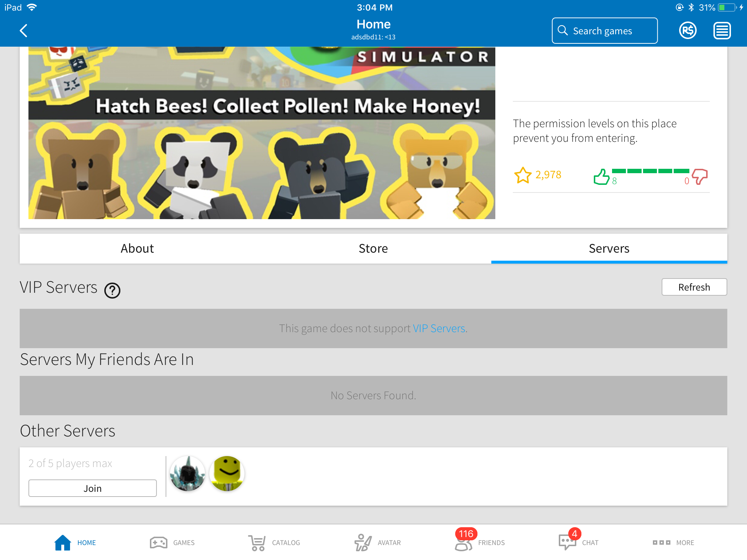Screen dimensions: 747x560
Task: Open VIP Servers help question mark
Action: 112,291
